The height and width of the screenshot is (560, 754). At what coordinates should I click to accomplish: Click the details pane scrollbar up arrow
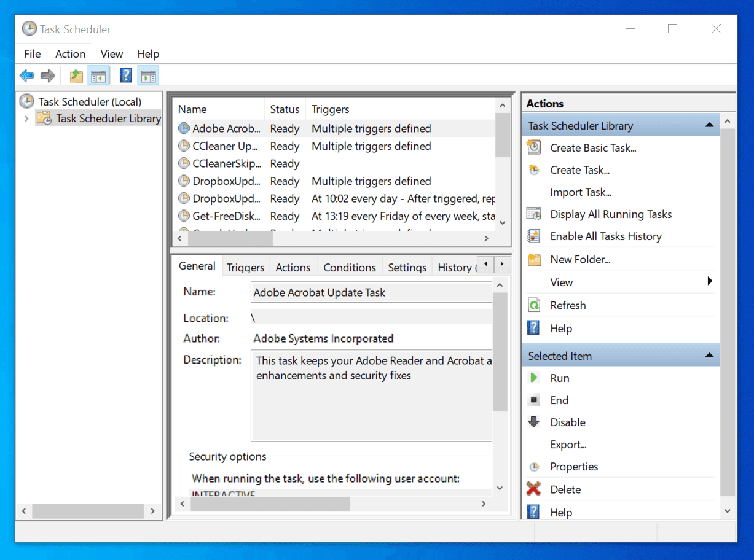pos(500,285)
